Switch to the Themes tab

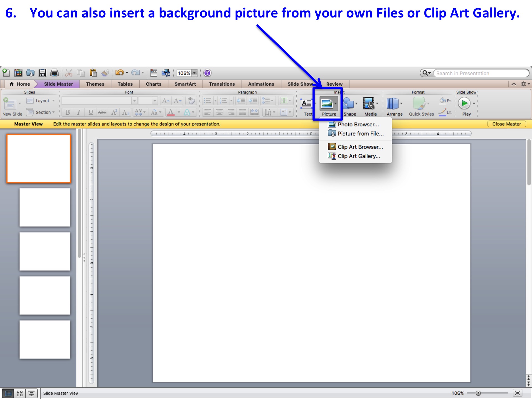(95, 84)
